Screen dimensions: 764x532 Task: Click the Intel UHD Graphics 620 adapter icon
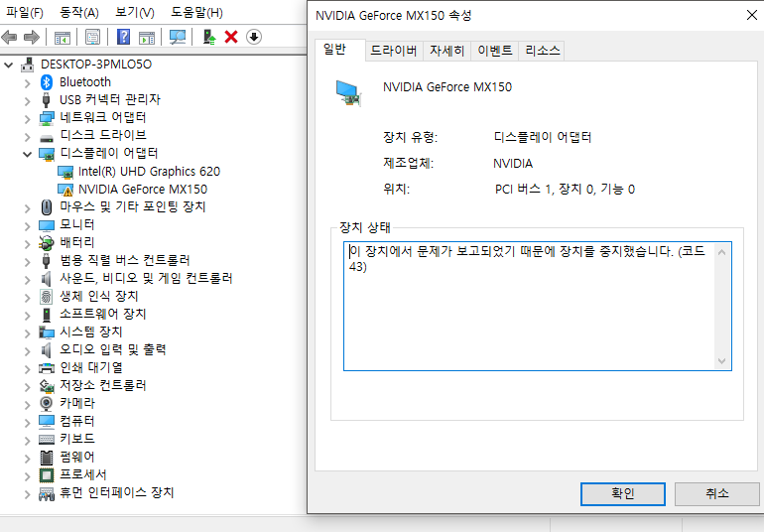click(x=65, y=172)
